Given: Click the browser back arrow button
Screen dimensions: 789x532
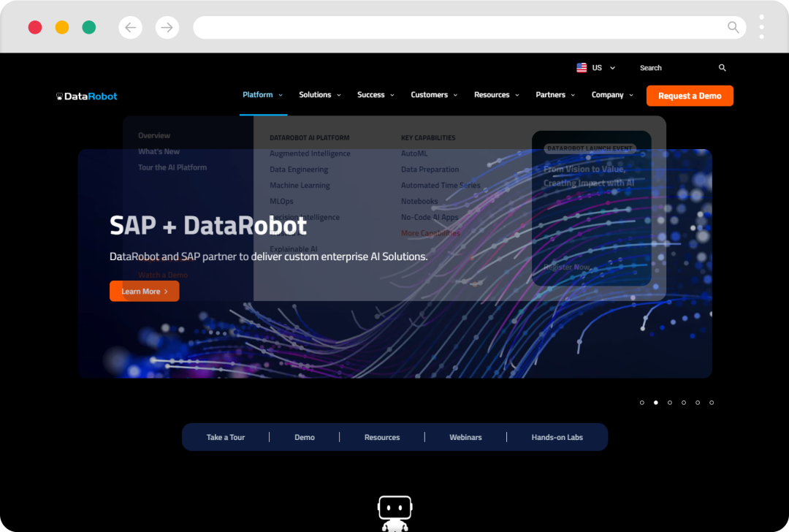Looking at the screenshot, I should tap(130, 27).
